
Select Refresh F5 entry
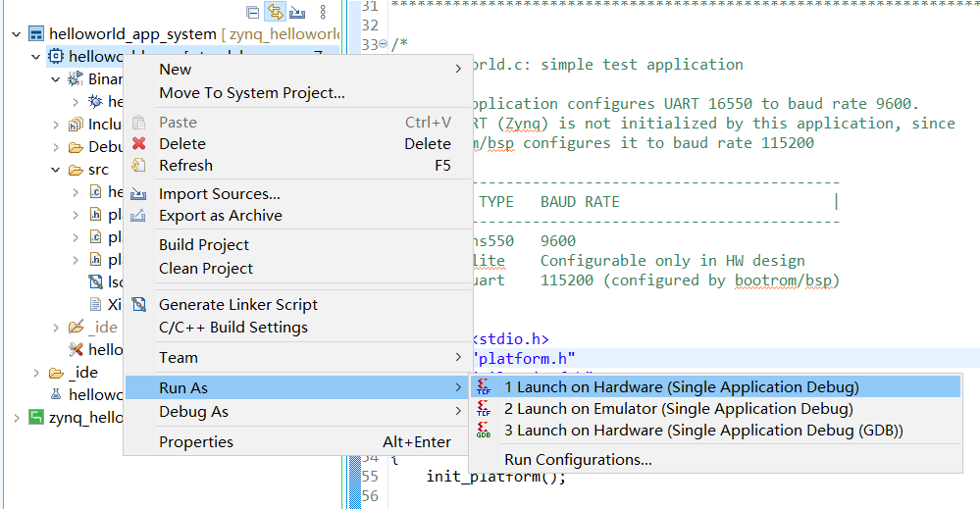[x=297, y=166]
